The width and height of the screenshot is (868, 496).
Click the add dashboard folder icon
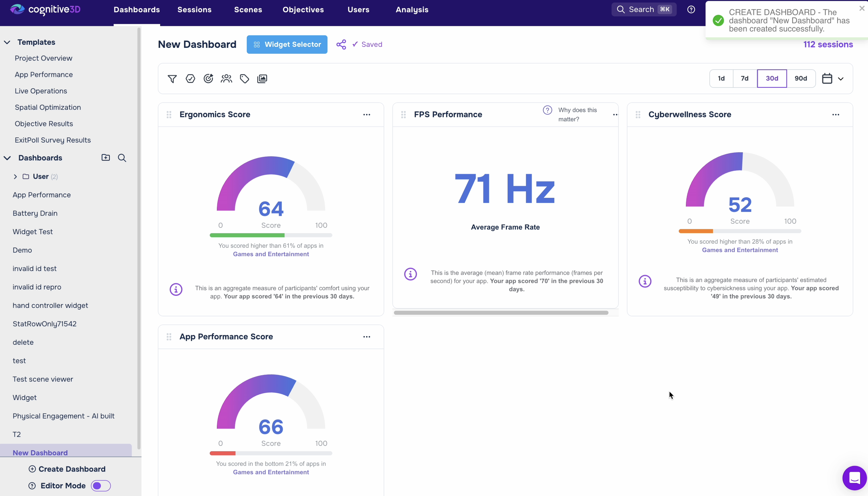click(105, 157)
